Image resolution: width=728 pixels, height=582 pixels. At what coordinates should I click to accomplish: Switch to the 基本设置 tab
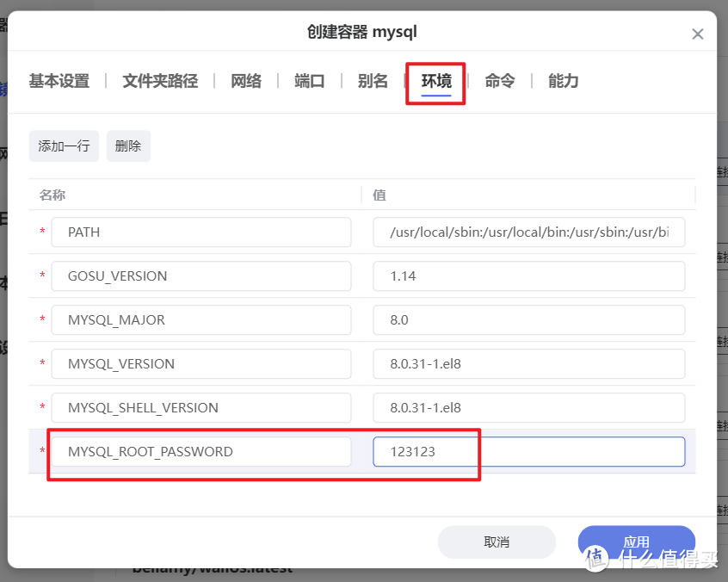(58, 80)
